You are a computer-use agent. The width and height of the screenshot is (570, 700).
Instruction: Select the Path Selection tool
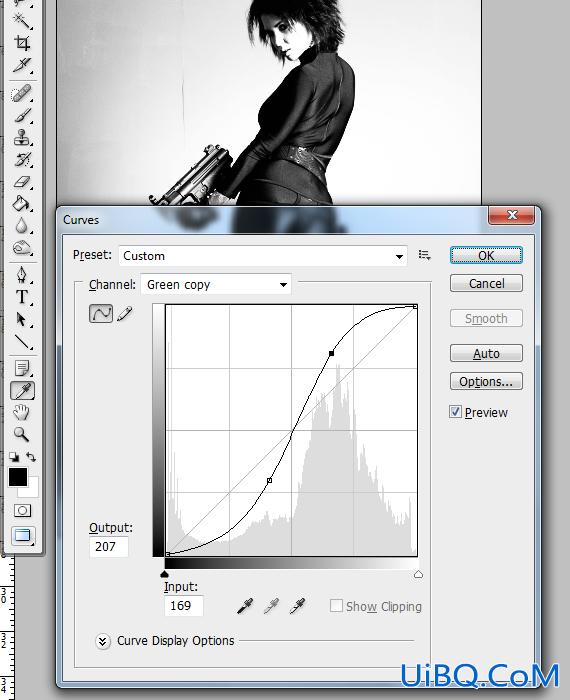click(21, 320)
